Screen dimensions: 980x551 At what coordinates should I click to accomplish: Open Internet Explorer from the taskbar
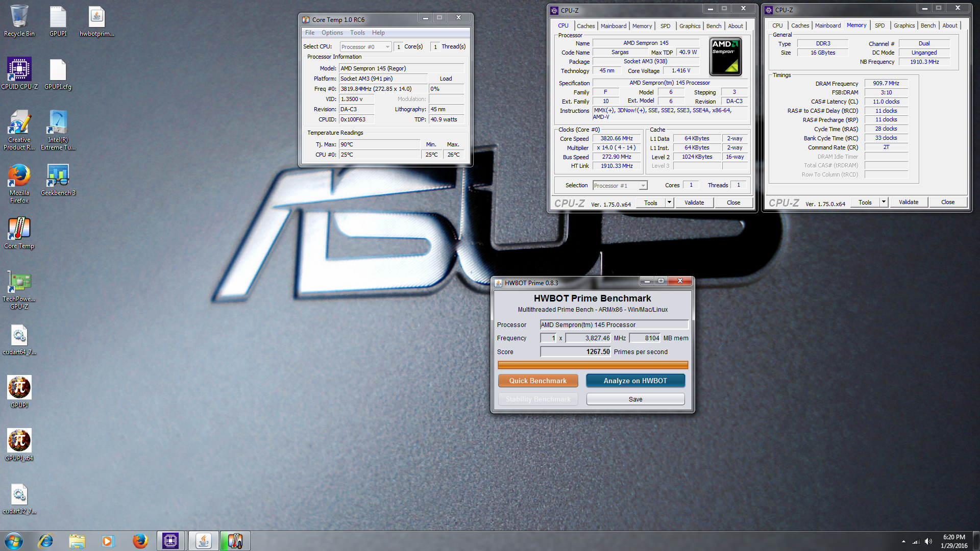click(46, 541)
